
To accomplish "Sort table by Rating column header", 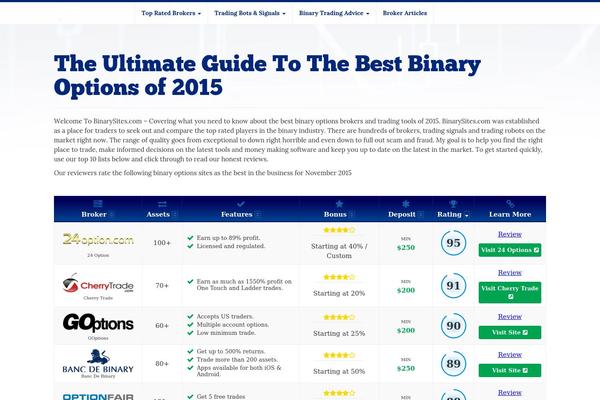I will pyautogui.click(x=453, y=214).
